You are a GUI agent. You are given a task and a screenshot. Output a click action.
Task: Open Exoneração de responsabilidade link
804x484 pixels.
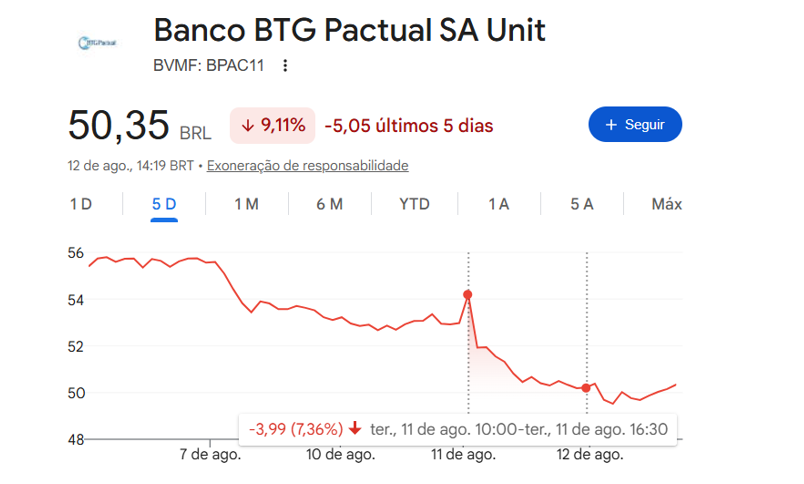point(308,166)
